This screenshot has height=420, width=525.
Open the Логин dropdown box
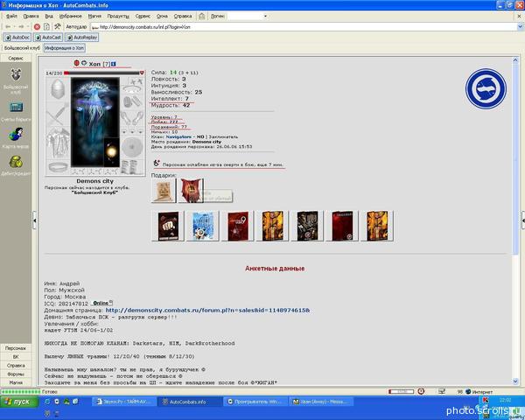[247, 16]
